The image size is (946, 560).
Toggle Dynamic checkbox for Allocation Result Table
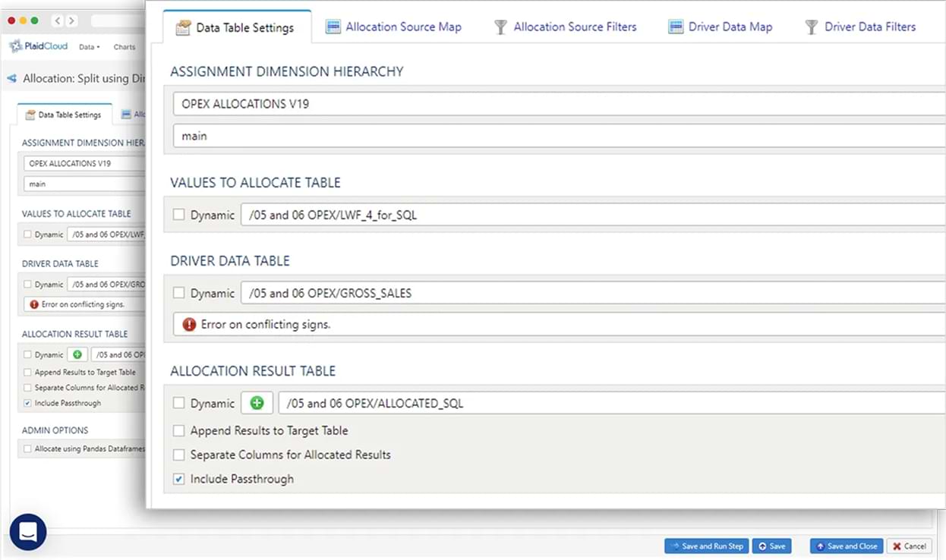[x=179, y=403]
